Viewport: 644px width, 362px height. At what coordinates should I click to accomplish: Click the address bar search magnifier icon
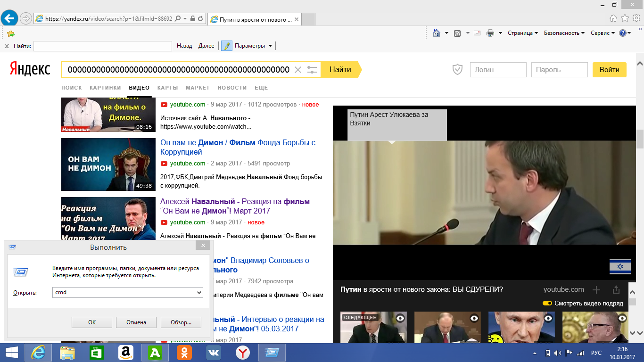(178, 19)
